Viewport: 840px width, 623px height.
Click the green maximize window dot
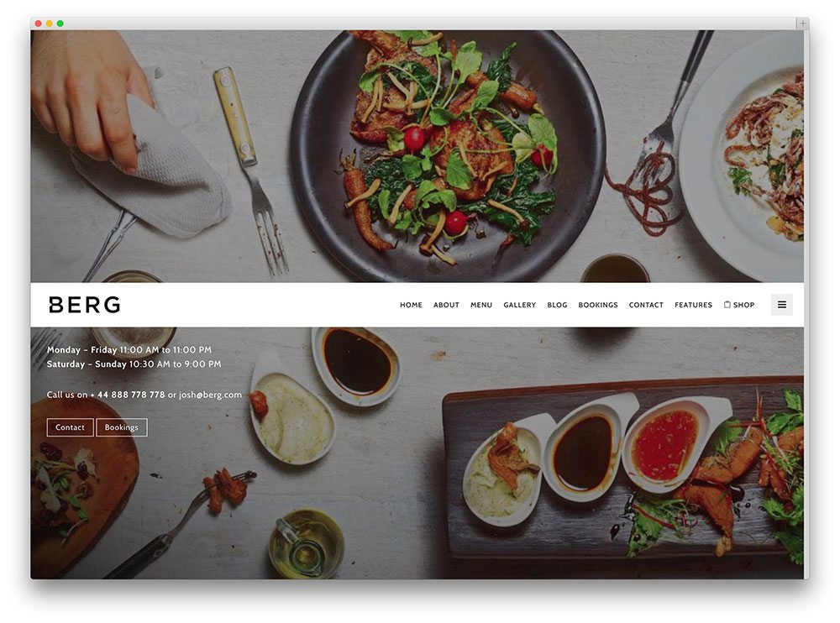(60, 24)
